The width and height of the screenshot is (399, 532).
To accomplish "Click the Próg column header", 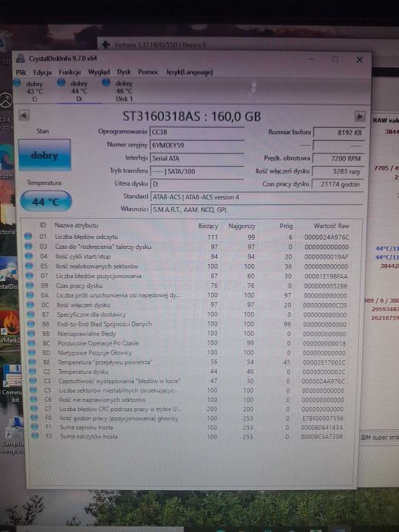I will click(x=286, y=225).
